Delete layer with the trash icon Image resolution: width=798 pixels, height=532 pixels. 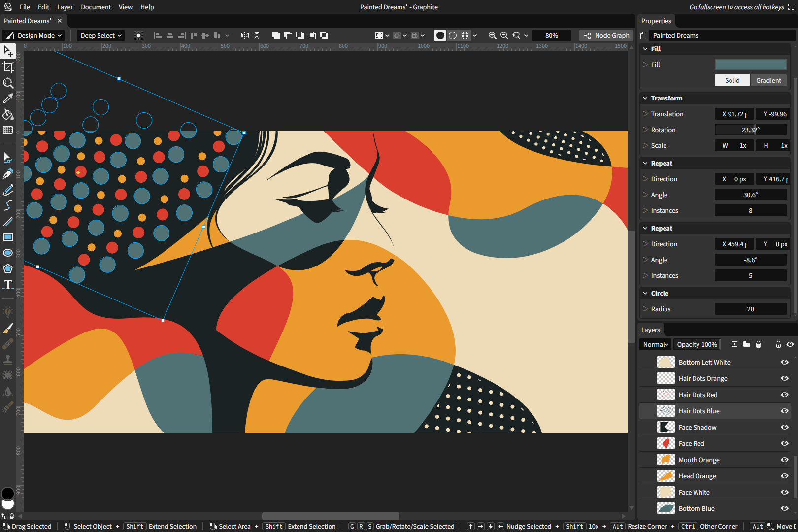click(x=759, y=344)
